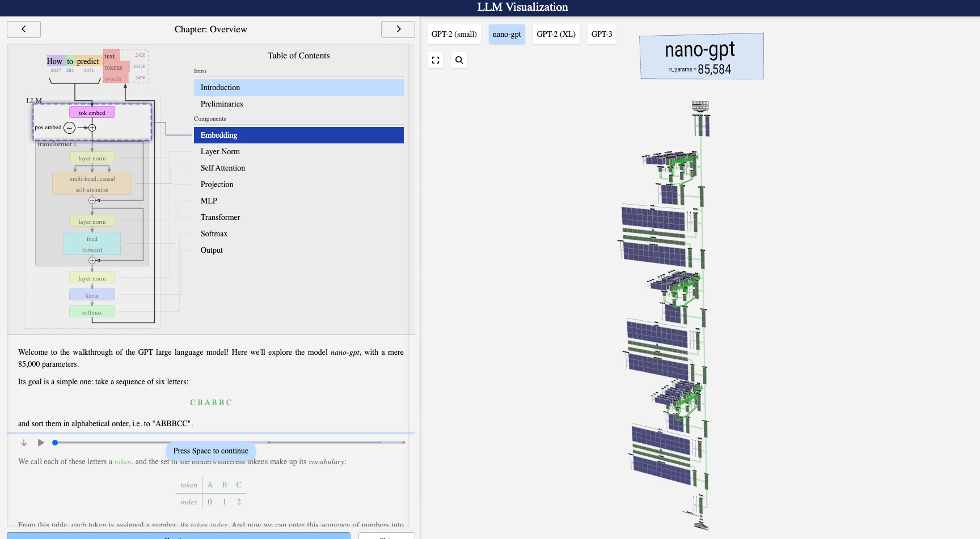Click the 'predict' token in the diagram
Image resolution: width=980 pixels, height=539 pixels.
[x=88, y=61]
